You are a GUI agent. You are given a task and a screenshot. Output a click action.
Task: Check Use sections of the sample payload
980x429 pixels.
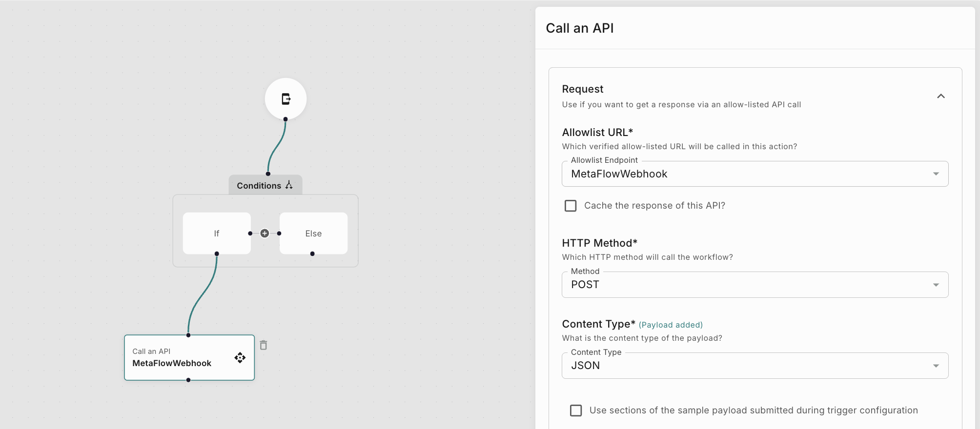576,410
